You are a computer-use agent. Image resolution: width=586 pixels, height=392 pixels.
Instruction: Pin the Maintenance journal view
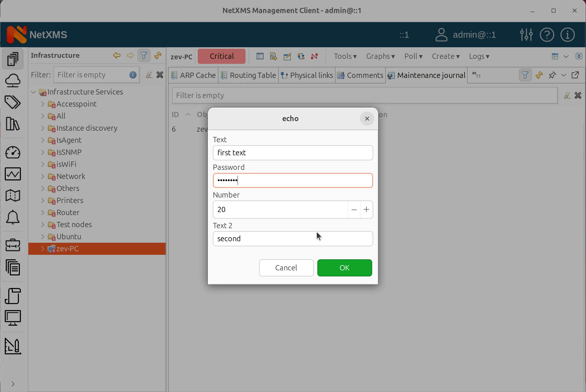(552, 75)
